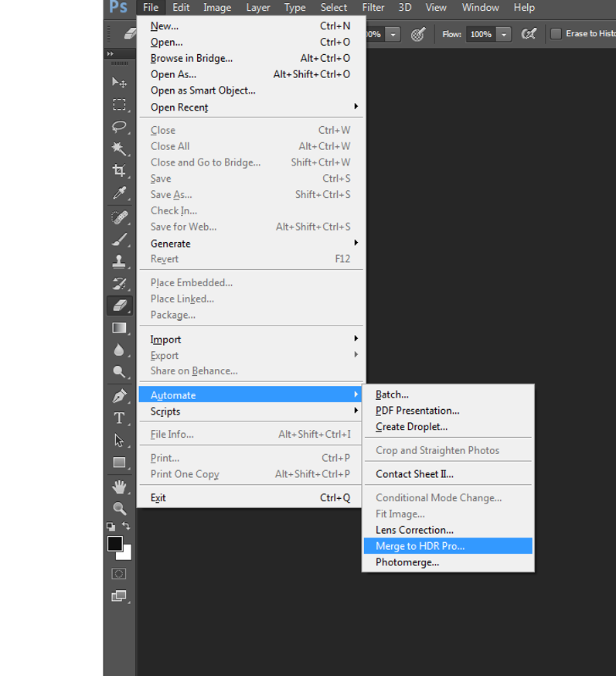Screen dimensions: 616x676
Task: Expand the Open Recent submenu
Action: pos(250,107)
